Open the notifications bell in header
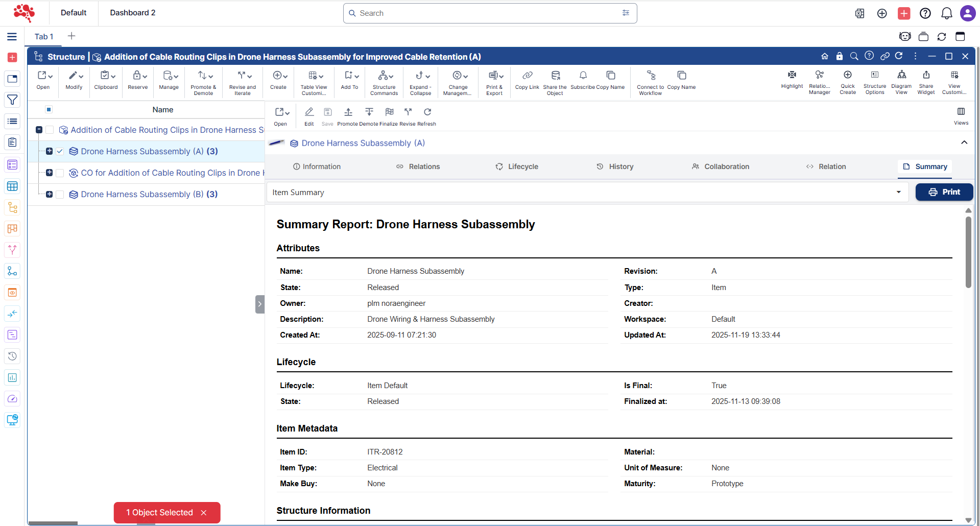Viewport: 980px width, 526px height. coord(946,13)
